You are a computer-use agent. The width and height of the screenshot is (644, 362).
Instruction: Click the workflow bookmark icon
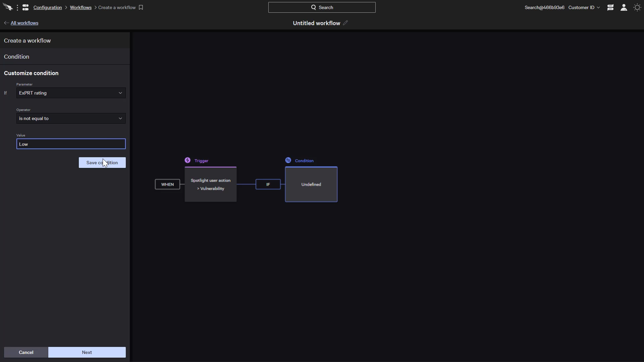pyautogui.click(x=141, y=7)
